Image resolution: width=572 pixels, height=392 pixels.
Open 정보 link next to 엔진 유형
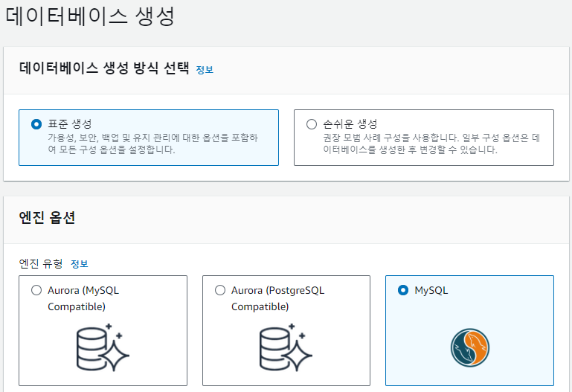click(x=79, y=263)
